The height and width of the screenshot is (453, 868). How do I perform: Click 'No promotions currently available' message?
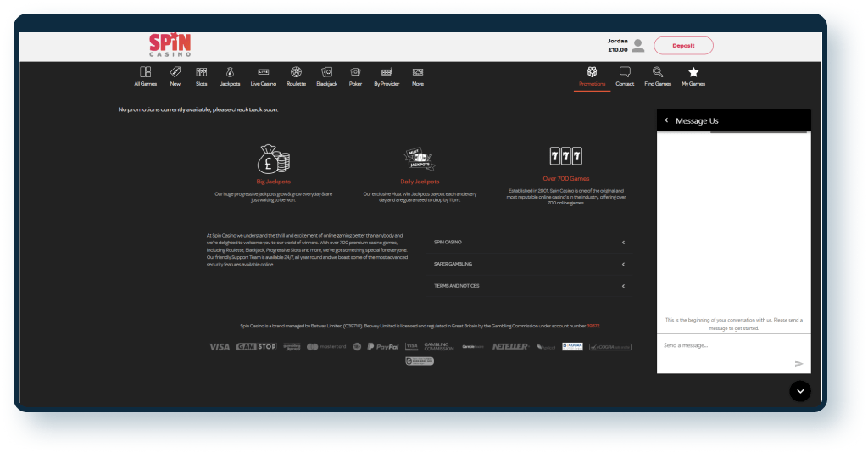coord(198,109)
